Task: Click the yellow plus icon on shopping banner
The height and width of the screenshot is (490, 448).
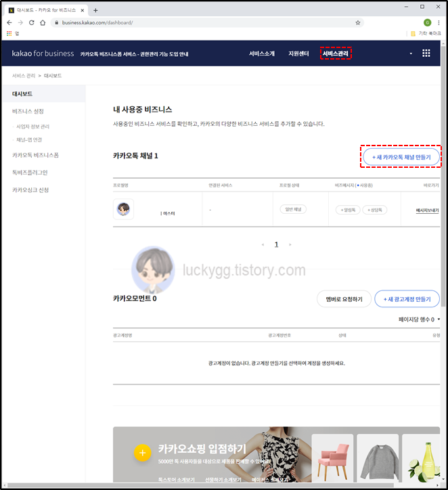Action: 143,453
